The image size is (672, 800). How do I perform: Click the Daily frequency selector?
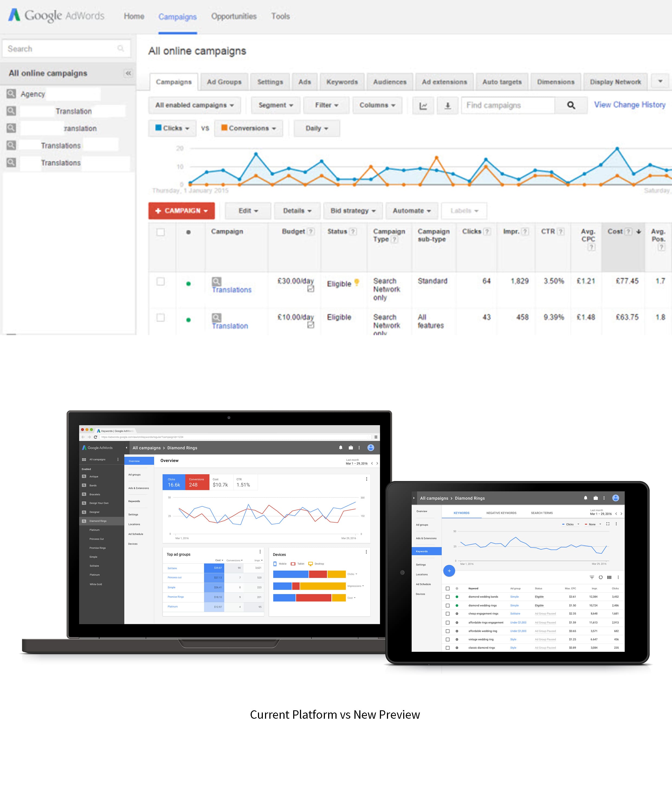click(x=315, y=128)
